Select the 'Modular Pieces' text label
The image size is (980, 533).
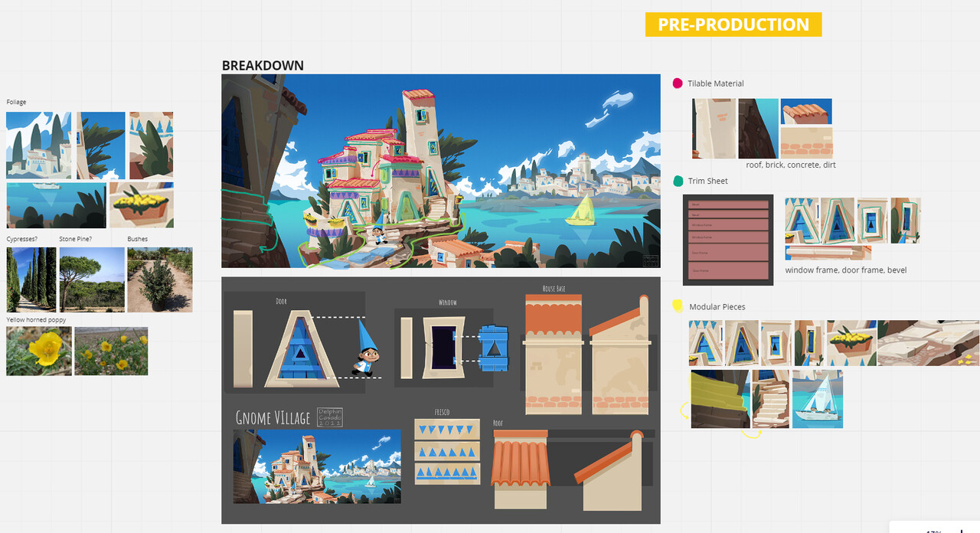click(717, 307)
